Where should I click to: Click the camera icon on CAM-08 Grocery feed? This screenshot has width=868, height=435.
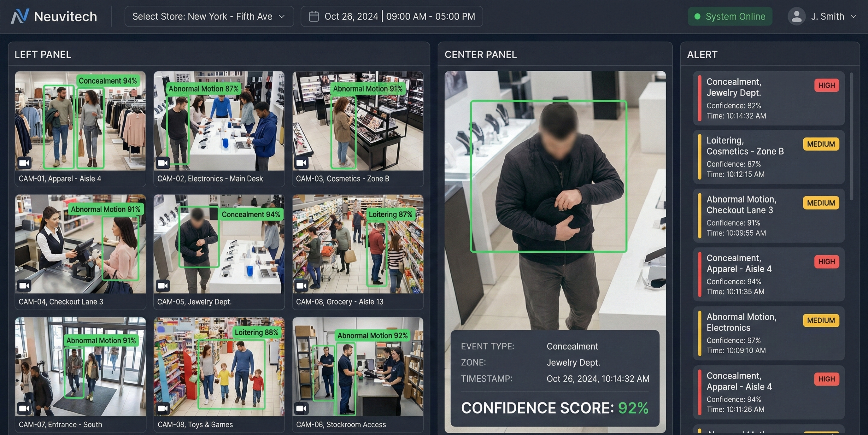[x=302, y=286]
